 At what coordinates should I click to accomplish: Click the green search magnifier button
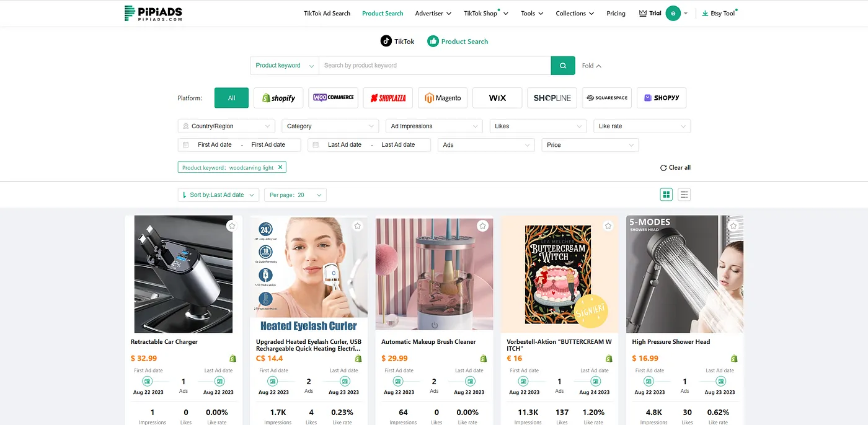click(563, 65)
